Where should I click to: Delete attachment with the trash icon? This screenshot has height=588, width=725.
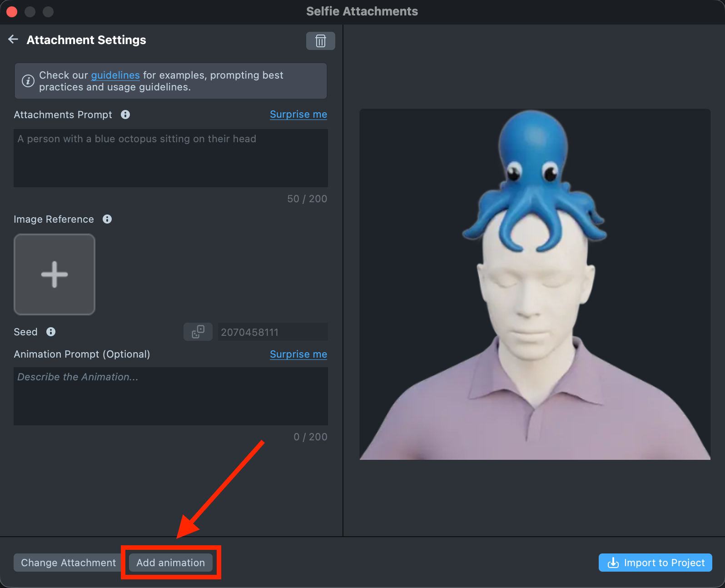pyautogui.click(x=320, y=41)
